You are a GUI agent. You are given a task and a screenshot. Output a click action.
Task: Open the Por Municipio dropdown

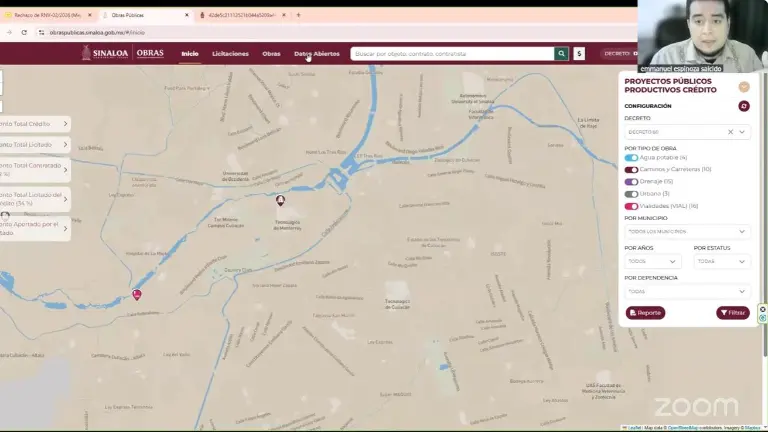687,231
